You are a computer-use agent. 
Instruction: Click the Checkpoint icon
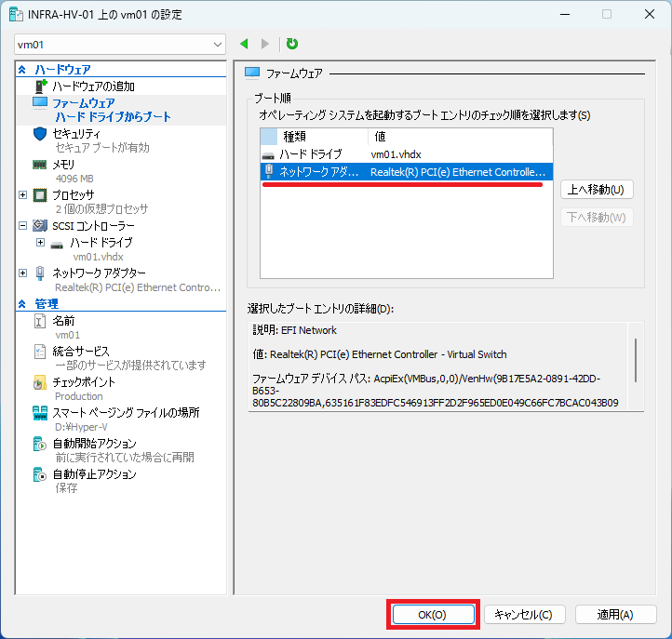tap(40, 382)
